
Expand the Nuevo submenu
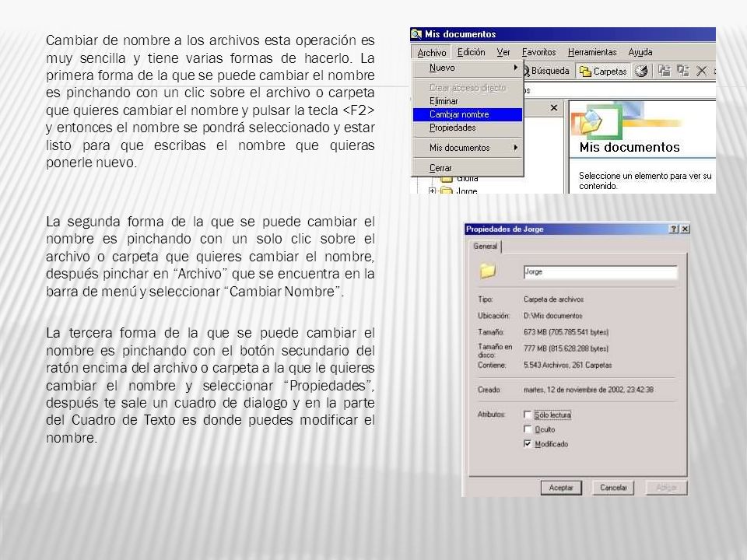(x=468, y=68)
